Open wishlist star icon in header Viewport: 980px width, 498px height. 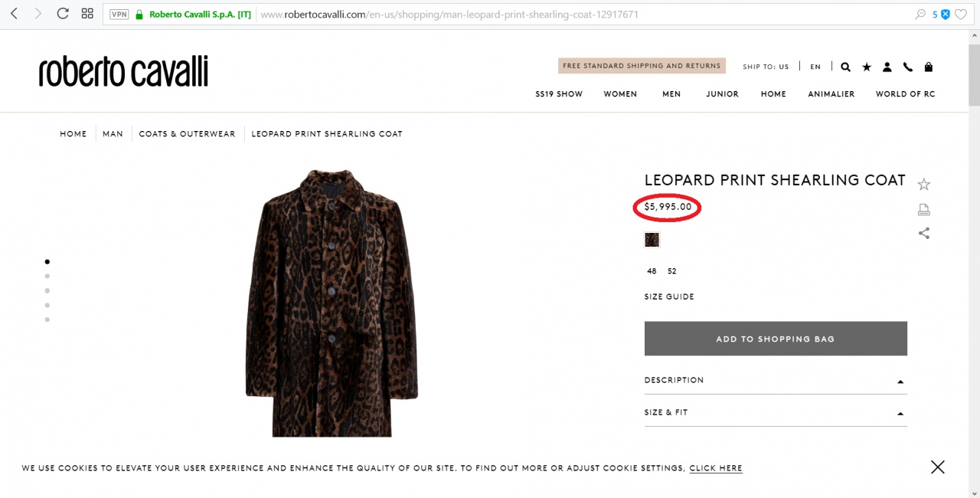pos(867,67)
